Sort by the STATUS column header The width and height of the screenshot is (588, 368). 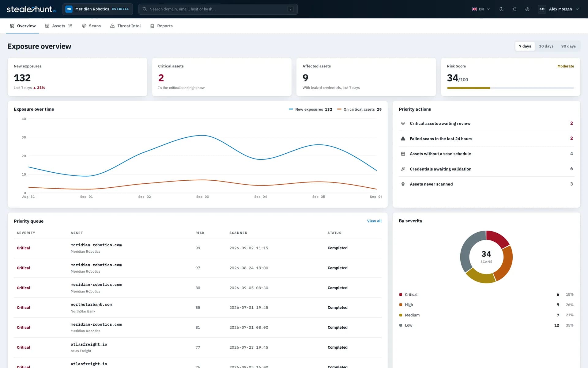coord(334,233)
